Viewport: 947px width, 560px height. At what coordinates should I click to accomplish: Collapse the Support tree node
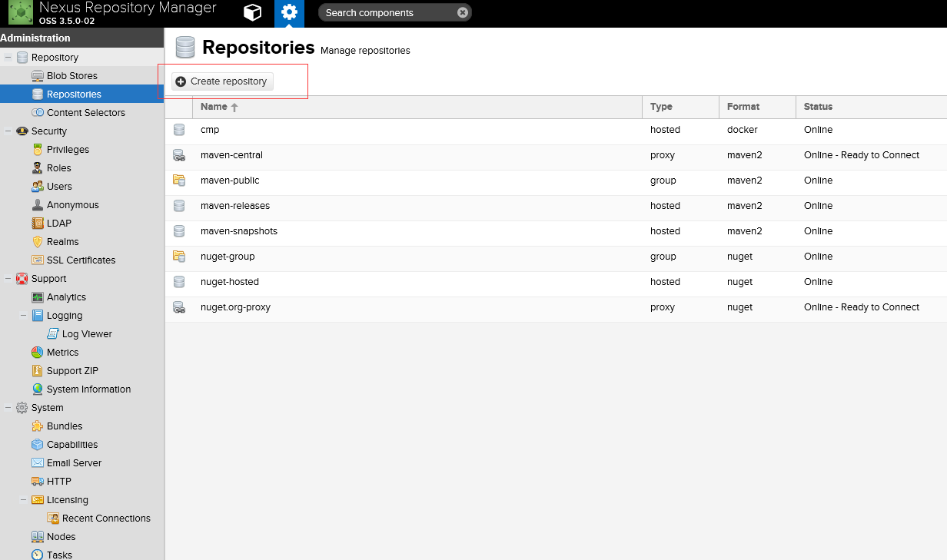click(x=8, y=279)
